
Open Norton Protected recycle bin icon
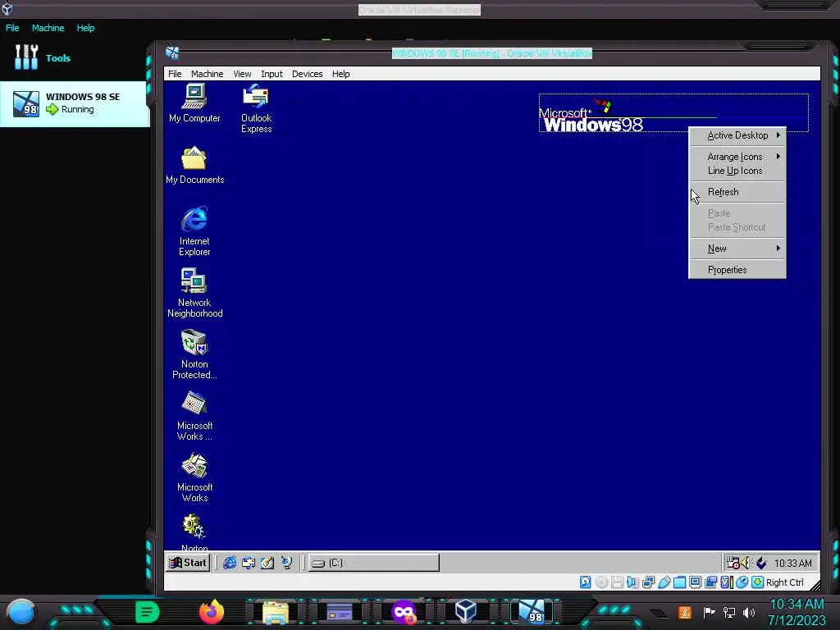pos(194,354)
